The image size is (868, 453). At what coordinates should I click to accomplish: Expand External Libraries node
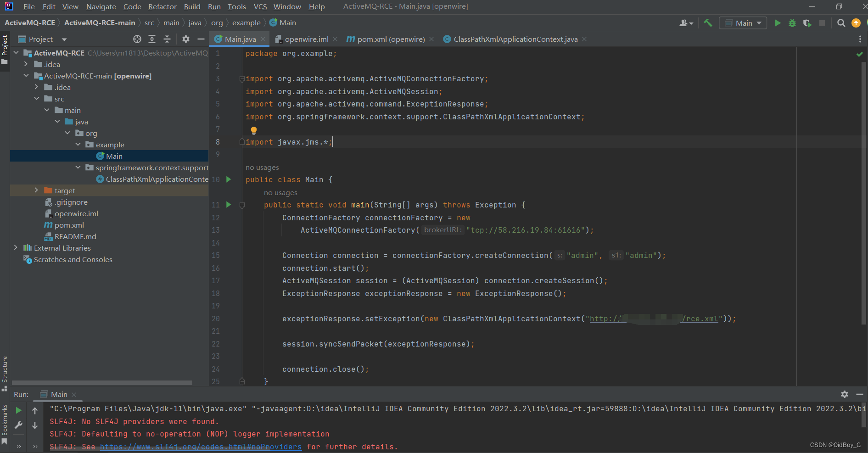[16, 248]
